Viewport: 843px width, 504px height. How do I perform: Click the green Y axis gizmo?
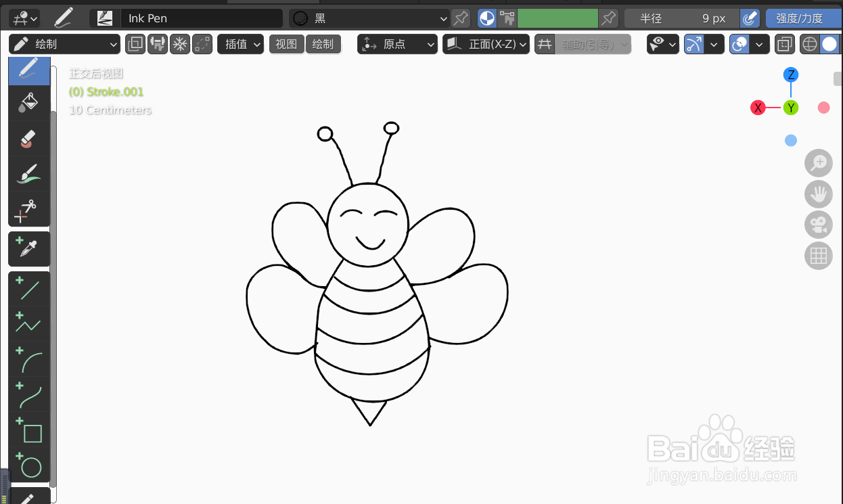pos(791,108)
